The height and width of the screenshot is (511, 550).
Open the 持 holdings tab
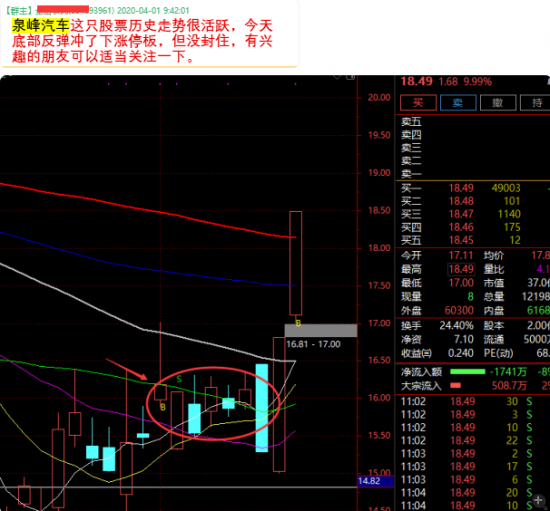[x=535, y=103]
